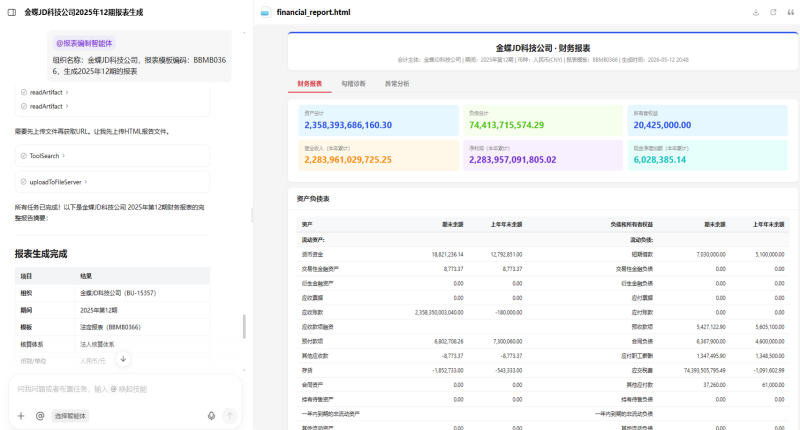Switch to the 异常分析 tab

(x=397, y=84)
